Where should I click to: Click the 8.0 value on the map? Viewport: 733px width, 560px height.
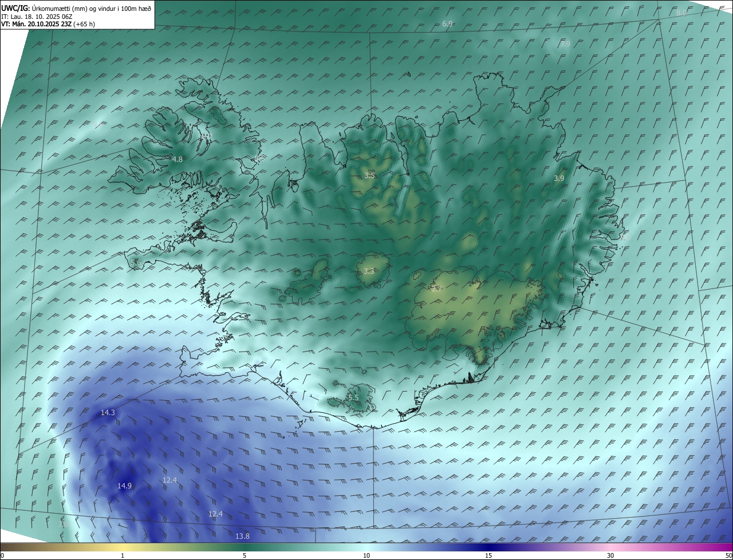(681, 13)
